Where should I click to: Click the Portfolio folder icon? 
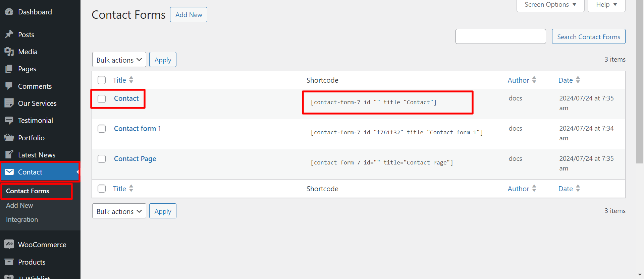pyautogui.click(x=9, y=137)
